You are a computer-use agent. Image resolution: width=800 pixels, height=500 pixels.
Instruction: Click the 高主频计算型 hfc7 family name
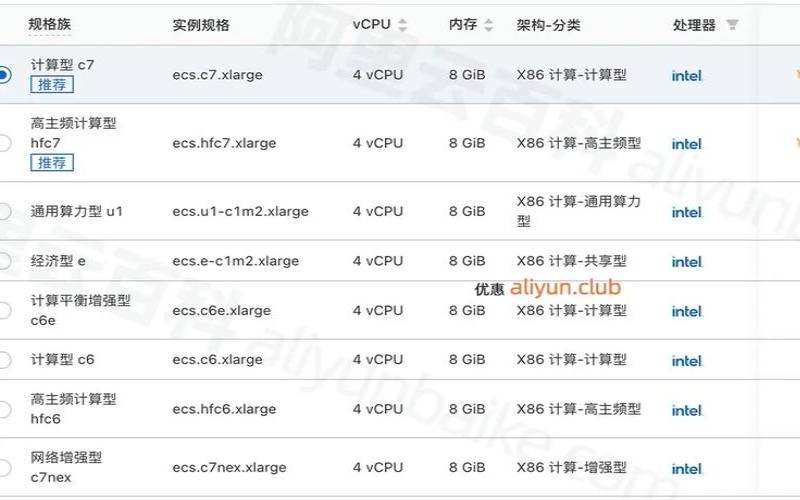pos(73,133)
